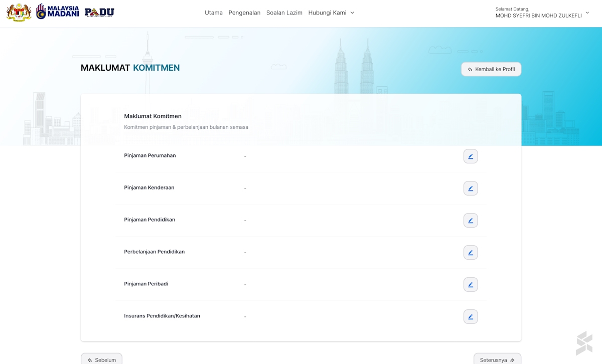Click the Malaysia Madani logo
The image size is (602, 364).
coord(58,12)
